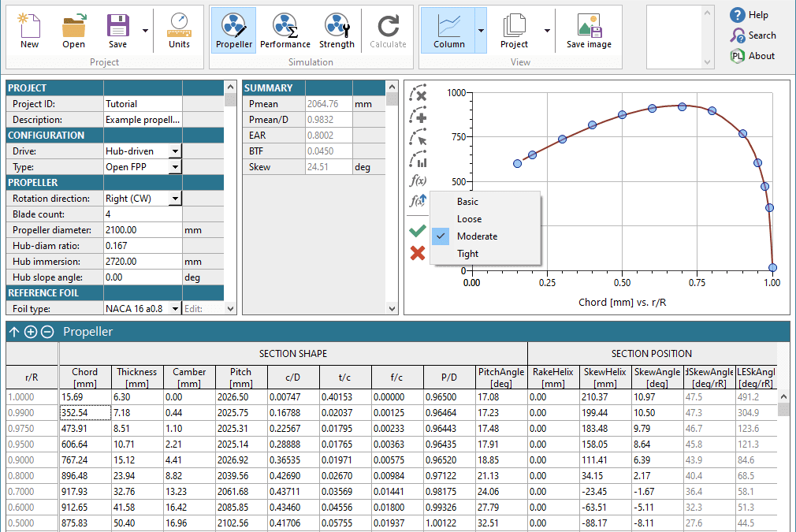
Task: Open the Save button dropdown arrow
Action: click(x=145, y=30)
